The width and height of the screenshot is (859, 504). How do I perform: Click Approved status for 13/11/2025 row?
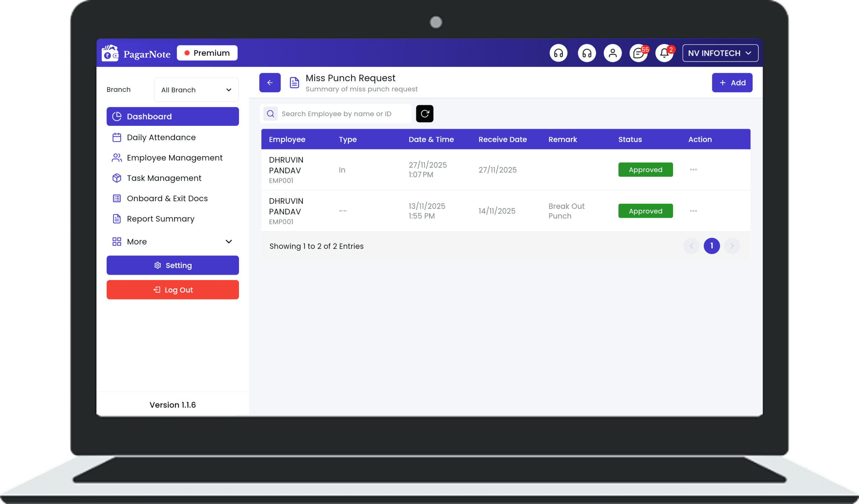point(645,211)
